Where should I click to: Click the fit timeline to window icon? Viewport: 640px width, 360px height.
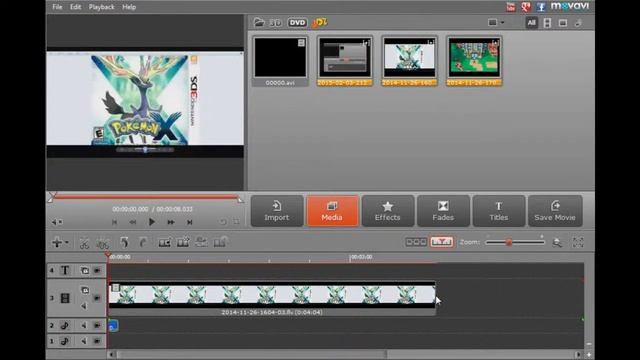click(x=578, y=242)
